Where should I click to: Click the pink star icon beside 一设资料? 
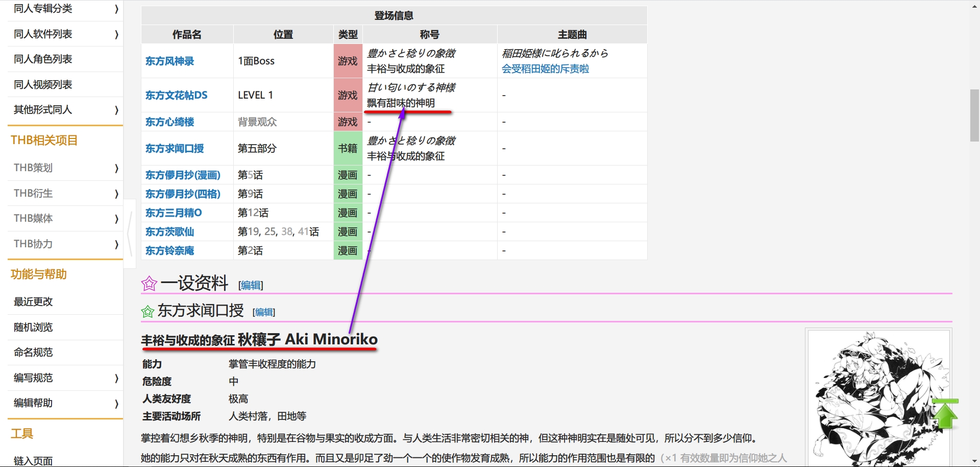pos(149,284)
